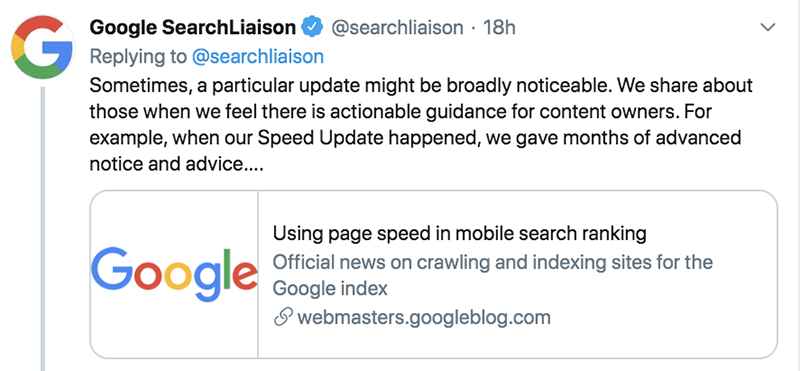The height and width of the screenshot is (371, 800).
Task: Open the Google SearchLiaison profile avatar
Action: tap(42, 47)
